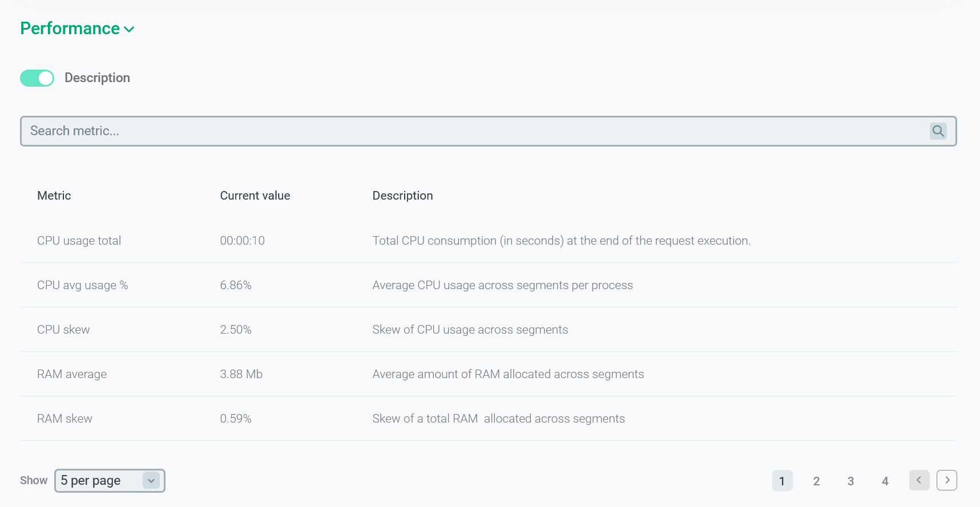
Task: Collapse the Performance section chevron
Action: point(130,29)
